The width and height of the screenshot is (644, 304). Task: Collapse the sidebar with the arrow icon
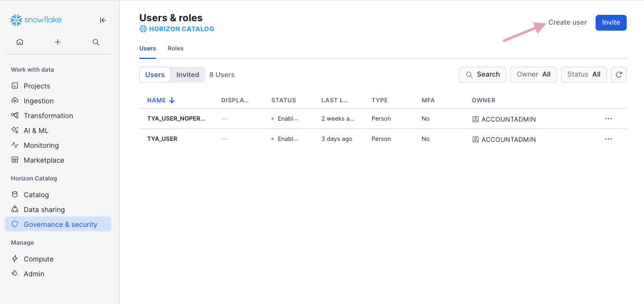coord(103,20)
